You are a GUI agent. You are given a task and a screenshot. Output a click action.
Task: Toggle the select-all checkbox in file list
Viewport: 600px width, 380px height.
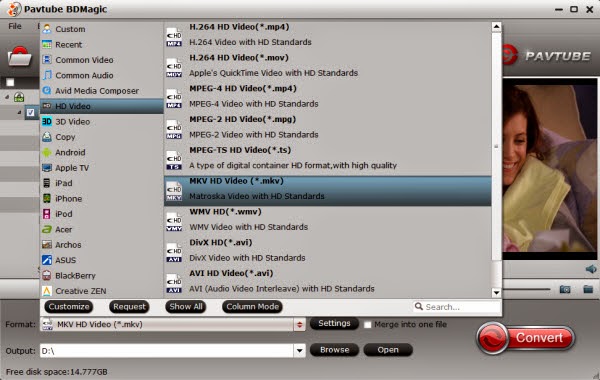10,82
